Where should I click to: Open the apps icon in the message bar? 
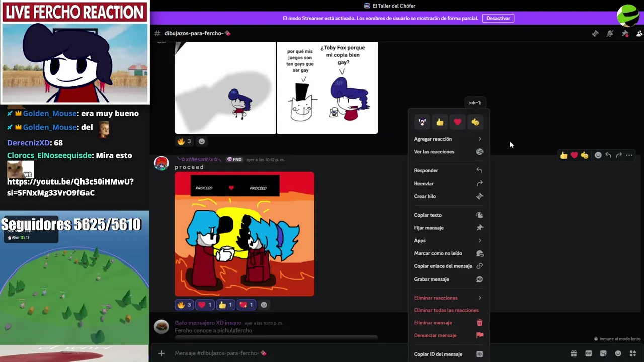tap(633, 353)
